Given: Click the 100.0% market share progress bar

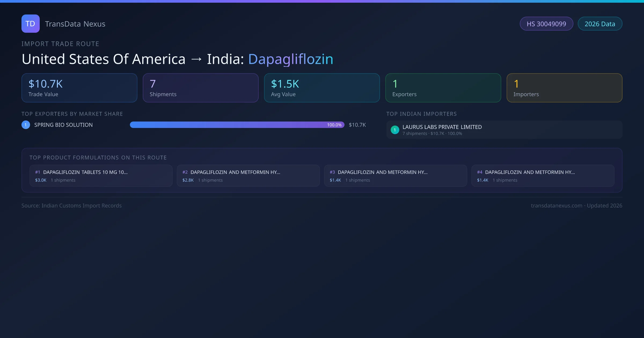Looking at the screenshot, I should coord(237,124).
